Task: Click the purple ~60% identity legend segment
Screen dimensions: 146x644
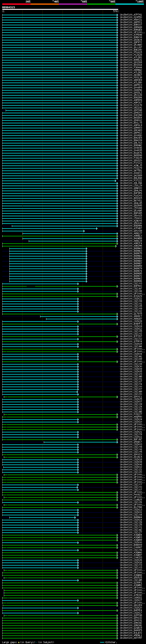Action: coord(73,4)
